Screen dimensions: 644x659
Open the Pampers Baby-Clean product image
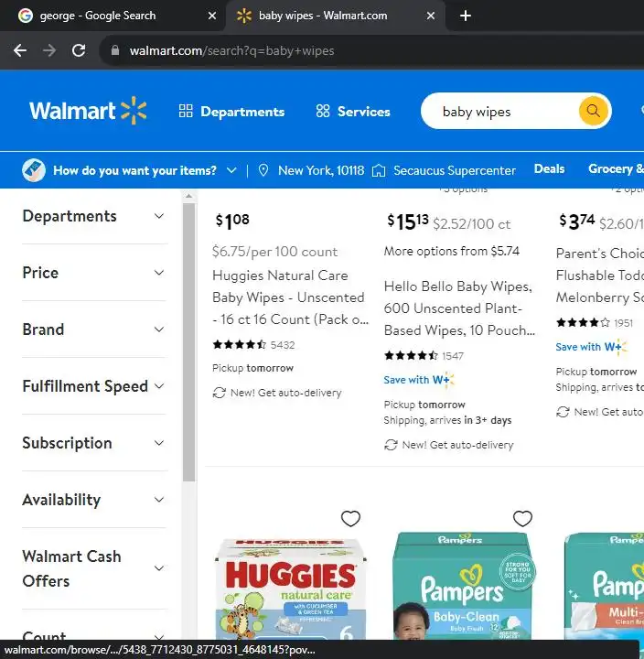pyautogui.click(x=463, y=586)
